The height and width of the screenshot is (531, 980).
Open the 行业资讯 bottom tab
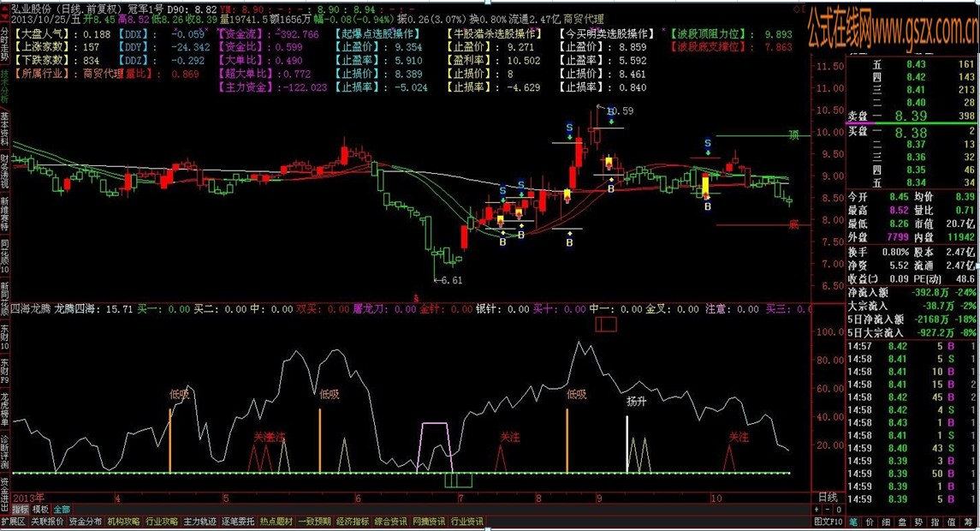coord(466,522)
